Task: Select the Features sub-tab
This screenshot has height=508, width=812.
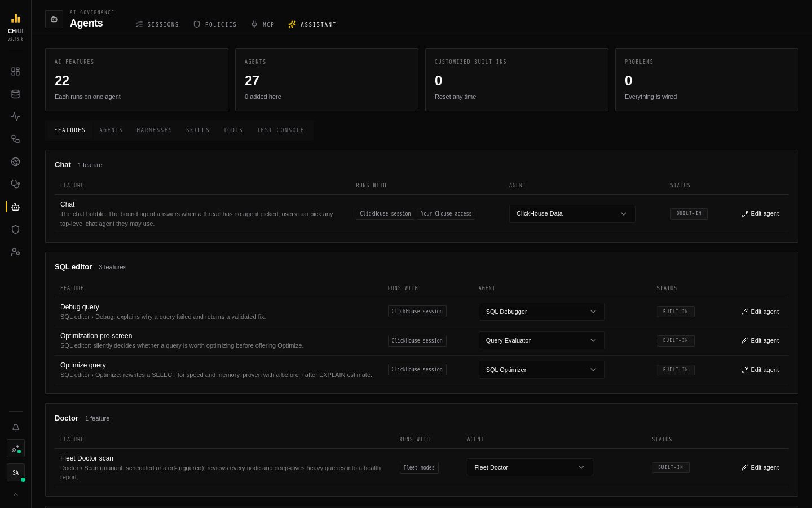Action: click(70, 130)
